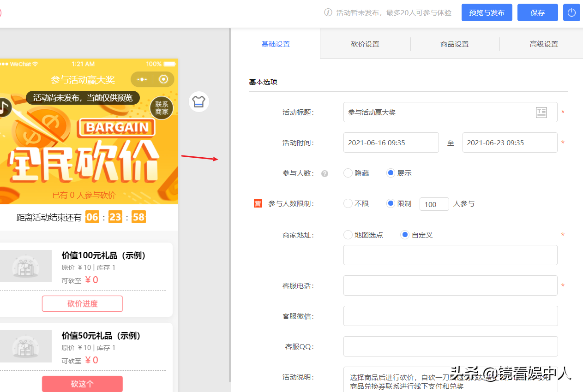583x392 pixels.
Task: Choose 地图选点 for merchant address
Action: [x=348, y=235]
